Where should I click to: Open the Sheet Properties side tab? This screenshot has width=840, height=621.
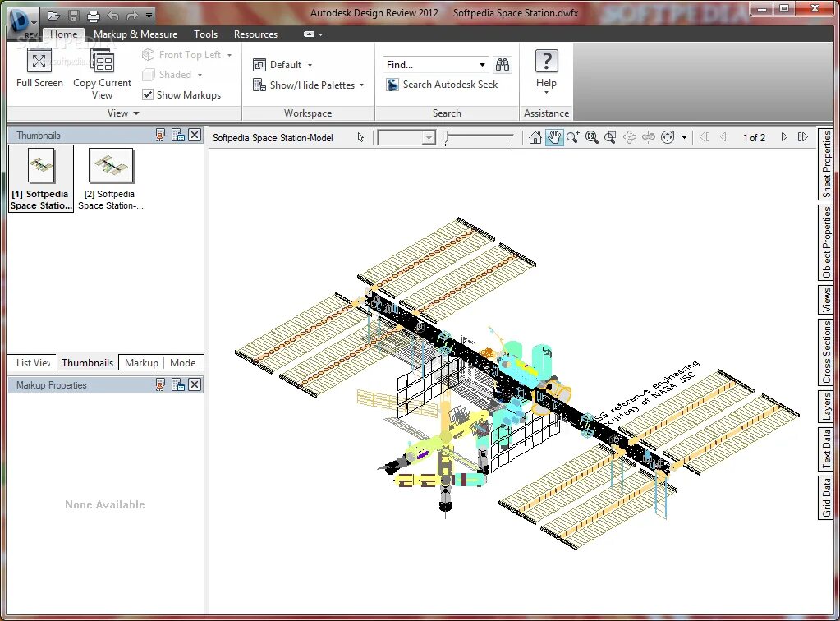(x=826, y=163)
